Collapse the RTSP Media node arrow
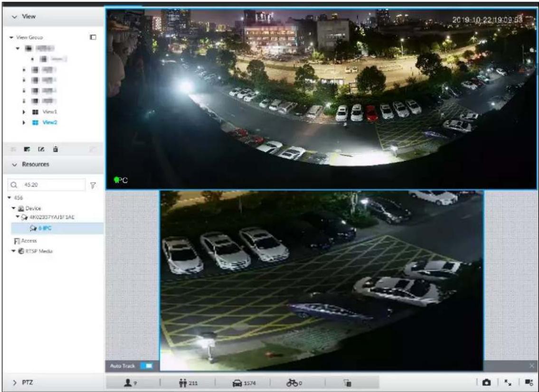The width and height of the screenshot is (539, 392). click(13, 251)
